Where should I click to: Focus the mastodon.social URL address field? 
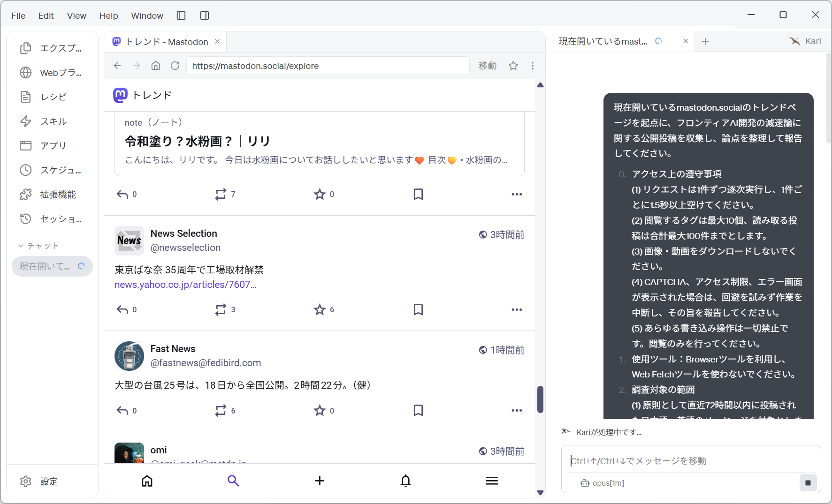click(328, 66)
